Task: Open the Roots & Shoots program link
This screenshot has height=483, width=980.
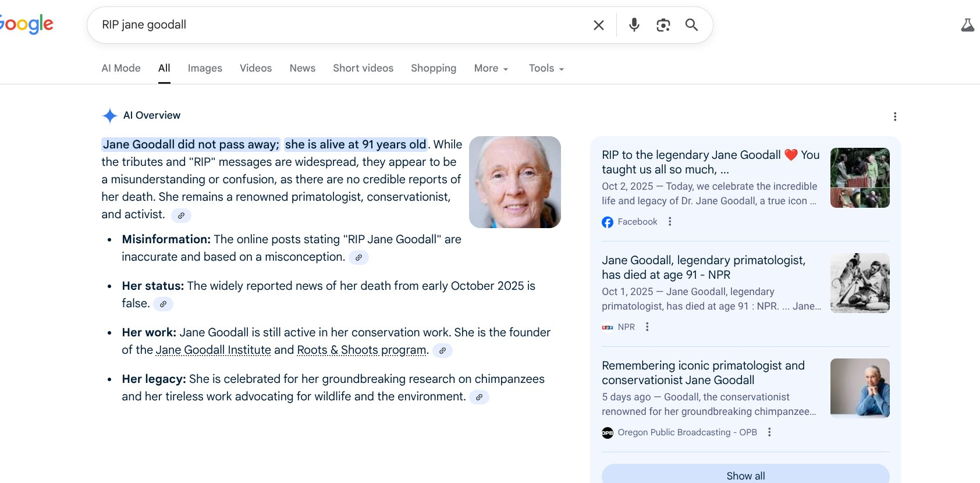Action: coord(361,350)
